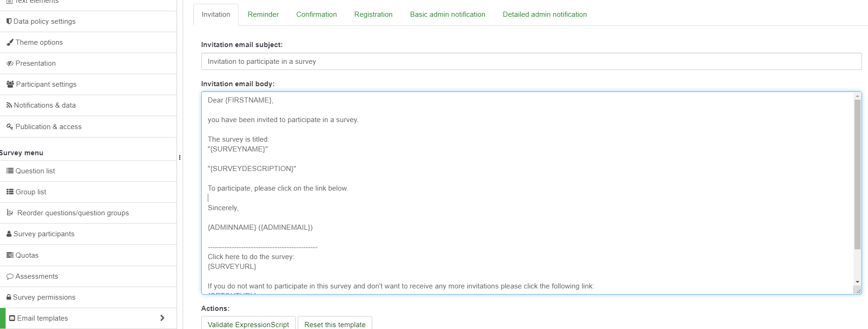The image size is (868, 329).
Task: Click the shield icon beside Data policy settings
Action: tap(9, 21)
